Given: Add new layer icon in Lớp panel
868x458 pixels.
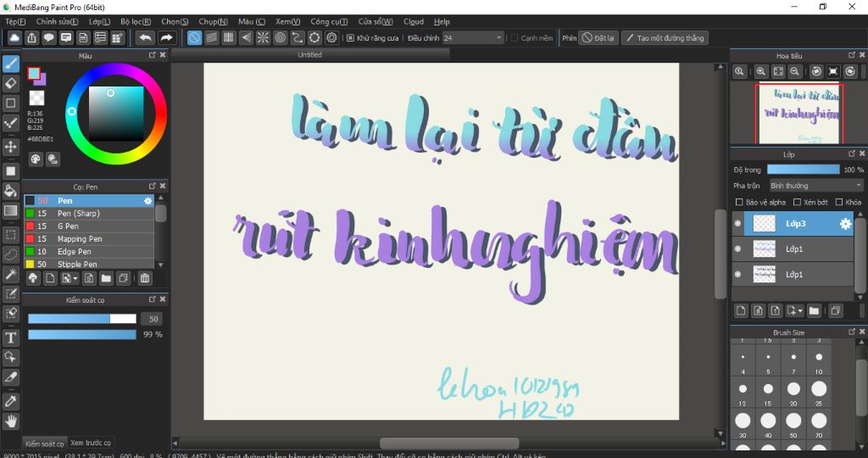Looking at the screenshot, I should pyautogui.click(x=741, y=310).
